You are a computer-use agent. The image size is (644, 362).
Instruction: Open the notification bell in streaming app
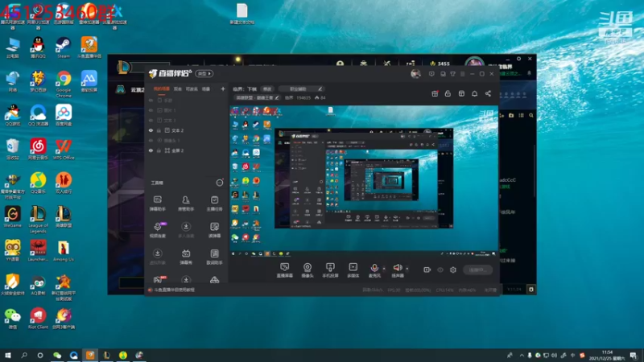[x=474, y=93]
